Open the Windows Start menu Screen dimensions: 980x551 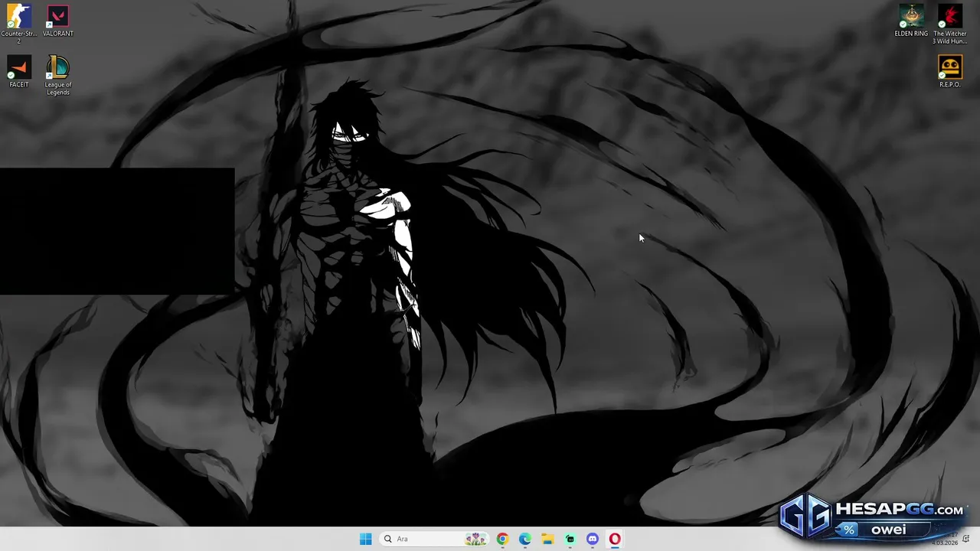(x=365, y=539)
